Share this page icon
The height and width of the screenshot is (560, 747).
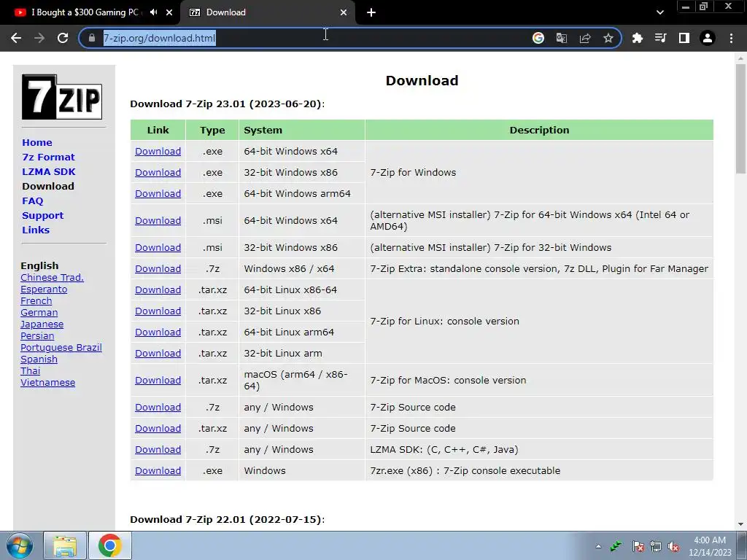(585, 38)
